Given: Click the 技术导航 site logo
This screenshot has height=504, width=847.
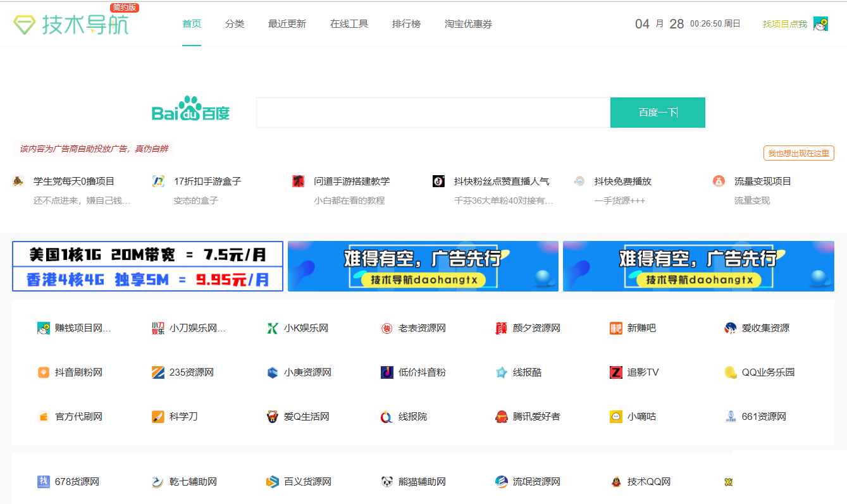Looking at the screenshot, I should (x=71, y=24).
